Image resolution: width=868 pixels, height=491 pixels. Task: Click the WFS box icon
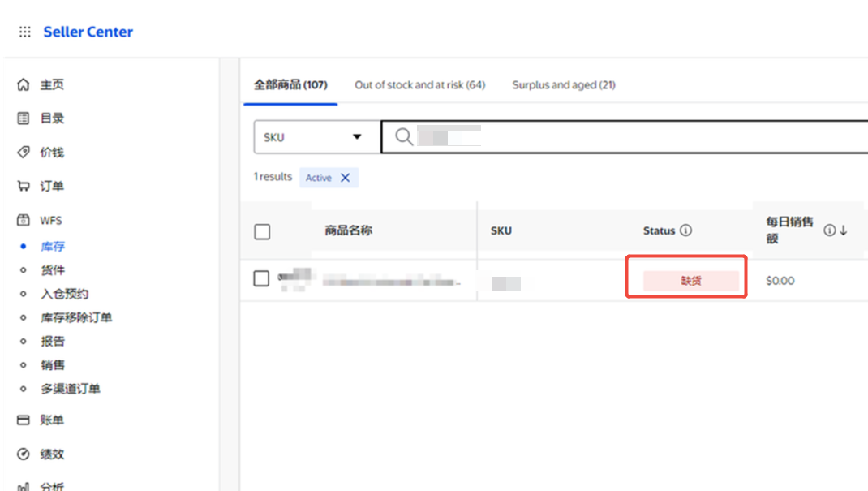(24, 220)
